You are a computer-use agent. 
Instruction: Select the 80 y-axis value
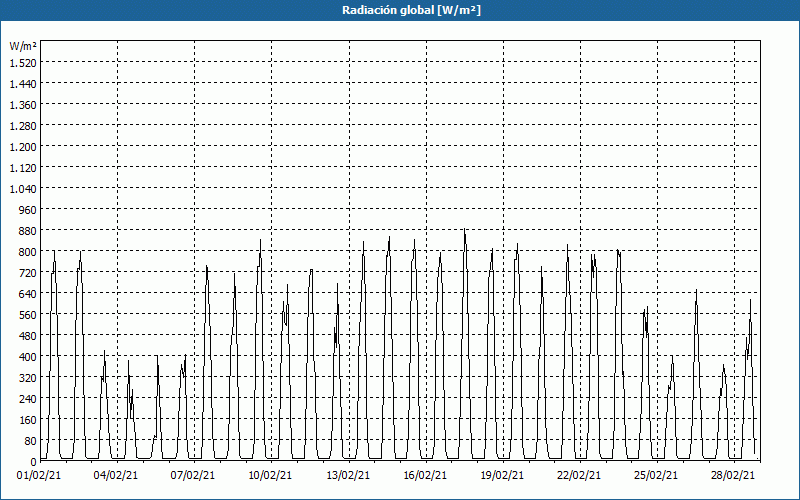(x=31, y=441)
